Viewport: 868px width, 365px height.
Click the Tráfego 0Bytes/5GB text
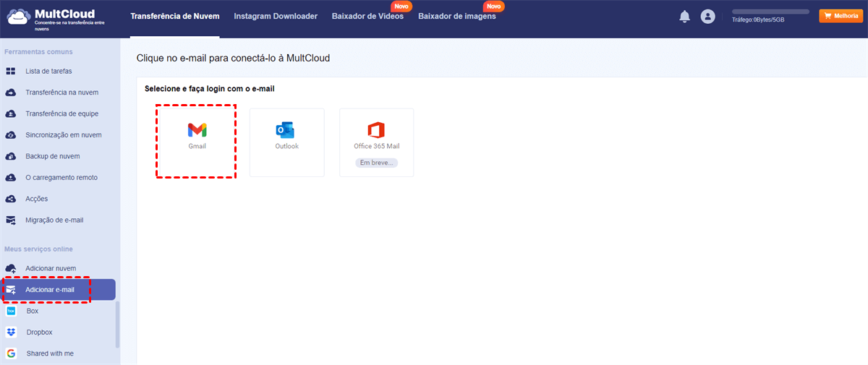pyautogui.click(x=758, y=20)
